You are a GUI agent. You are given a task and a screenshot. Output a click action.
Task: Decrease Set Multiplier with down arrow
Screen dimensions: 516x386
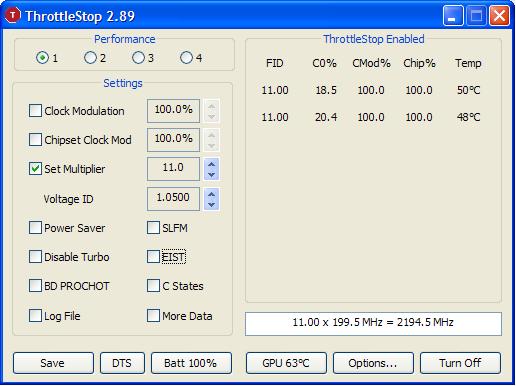pyautogui.click(x=211, y=175)
